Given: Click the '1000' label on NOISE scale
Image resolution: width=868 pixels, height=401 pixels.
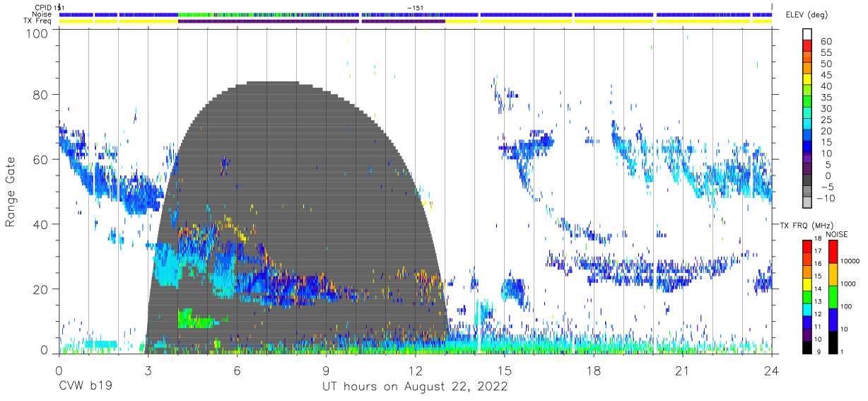Looking at the screenshot, I should [x=850, y=284].
